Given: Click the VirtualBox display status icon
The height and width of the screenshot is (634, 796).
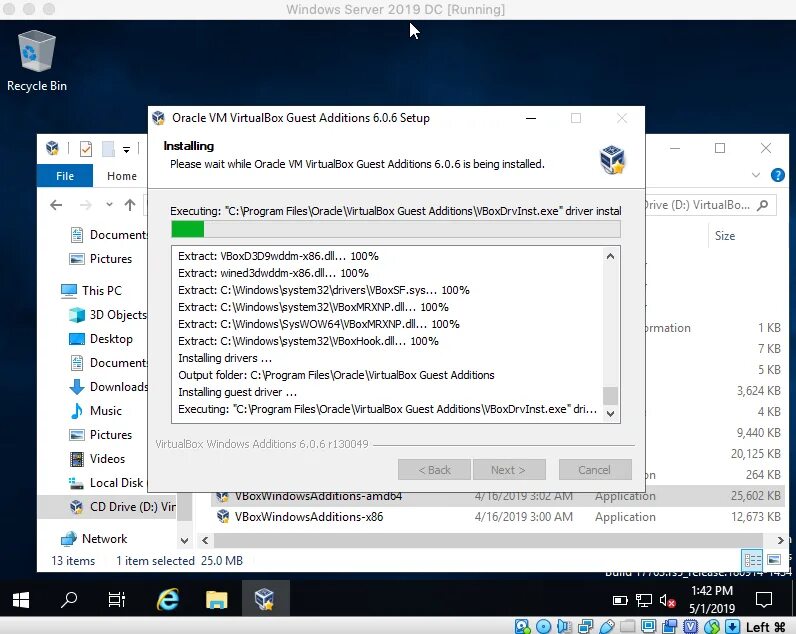Looking at the screenshot, I should coord(648,626).
